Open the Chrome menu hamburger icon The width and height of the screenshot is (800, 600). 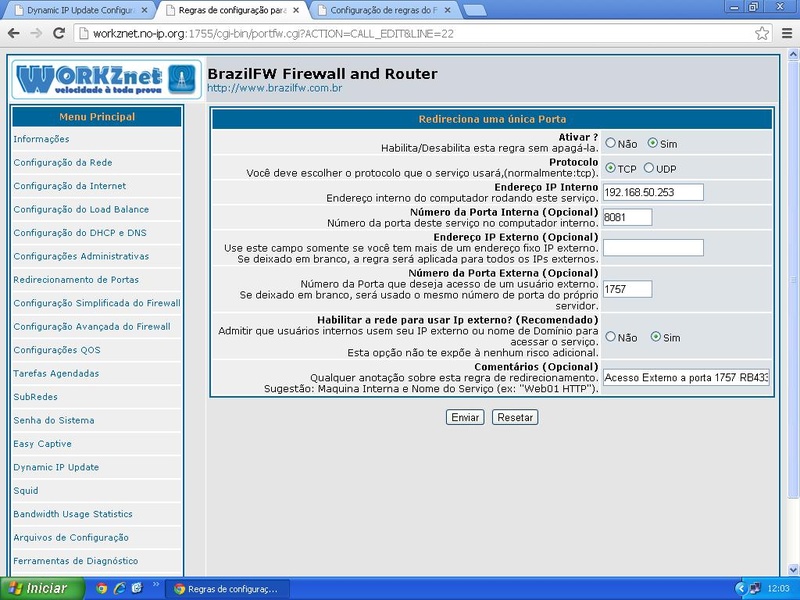[x=787, y=34]
